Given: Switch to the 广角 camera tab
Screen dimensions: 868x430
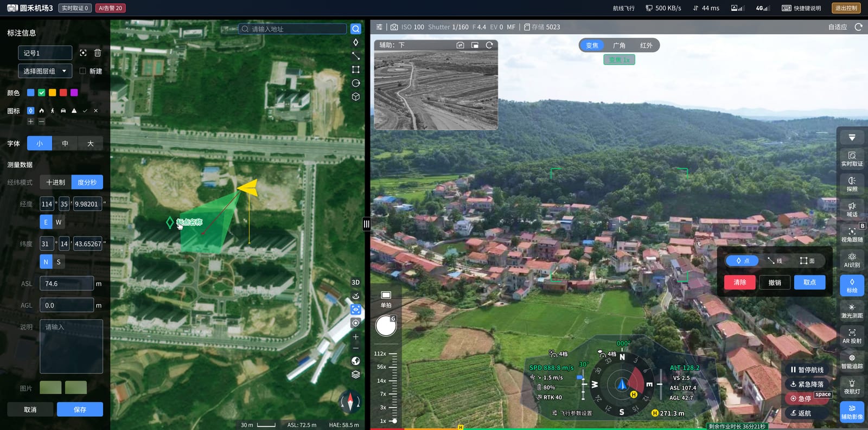Looking at the screenshot, I should (619, 46).
